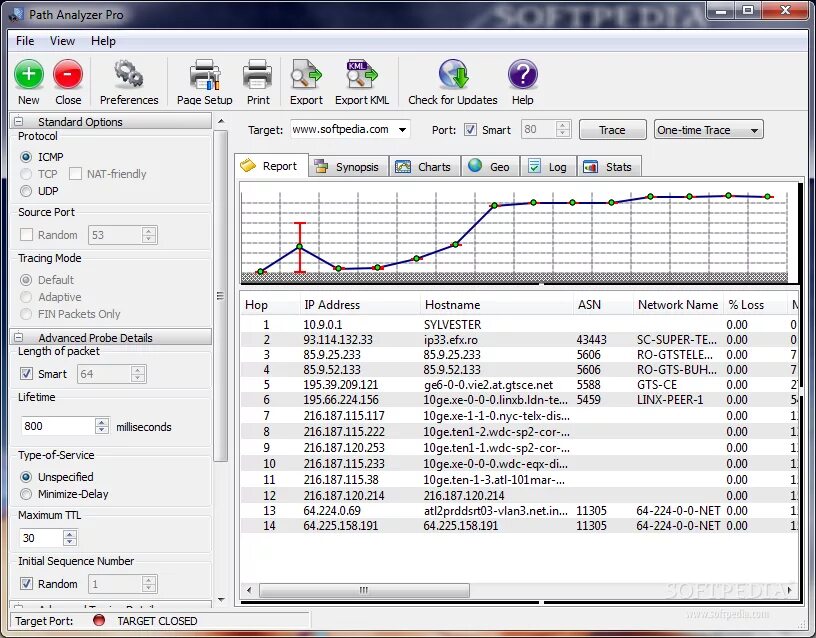Viewport: 816px width, 638px height.
Task: Open the Help menu
Action: (103, 41)
